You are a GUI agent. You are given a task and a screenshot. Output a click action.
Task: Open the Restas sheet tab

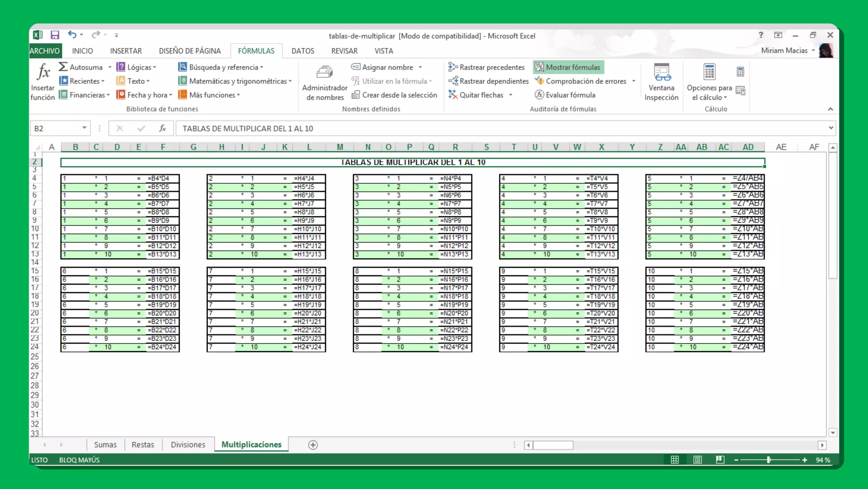point(143,444)
